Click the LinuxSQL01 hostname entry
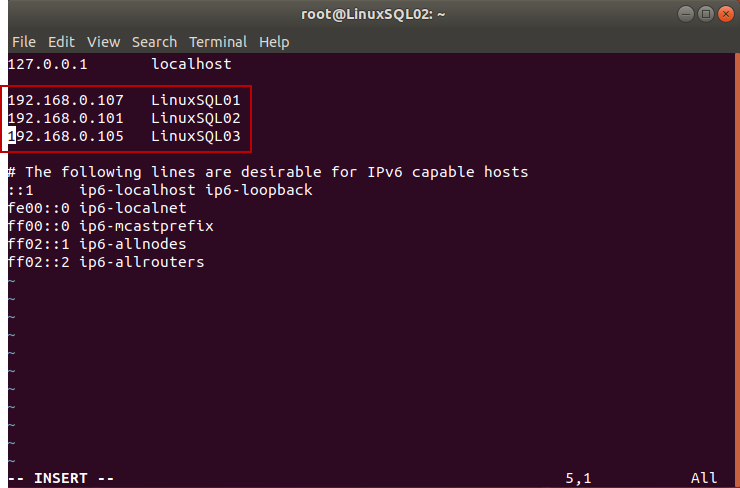The height and width of the screenshot is (488, 740). (x=196, y=100)
